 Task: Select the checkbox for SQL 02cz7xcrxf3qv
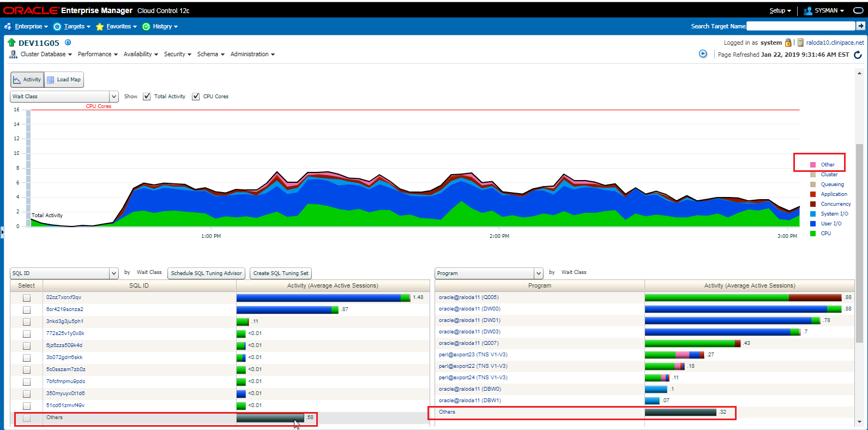click(x=26, y=298)
